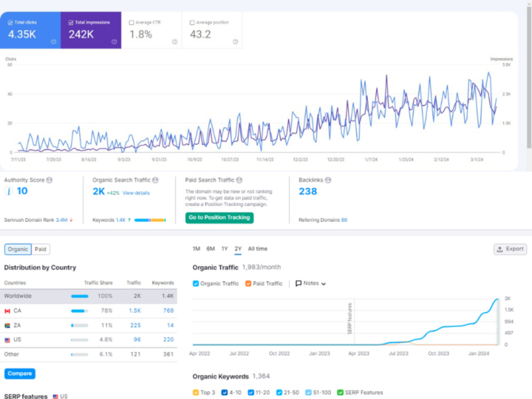This screenshot has width=532, height=399.
Task: Select the Worldwide row
Action: [x=88, y=296]
